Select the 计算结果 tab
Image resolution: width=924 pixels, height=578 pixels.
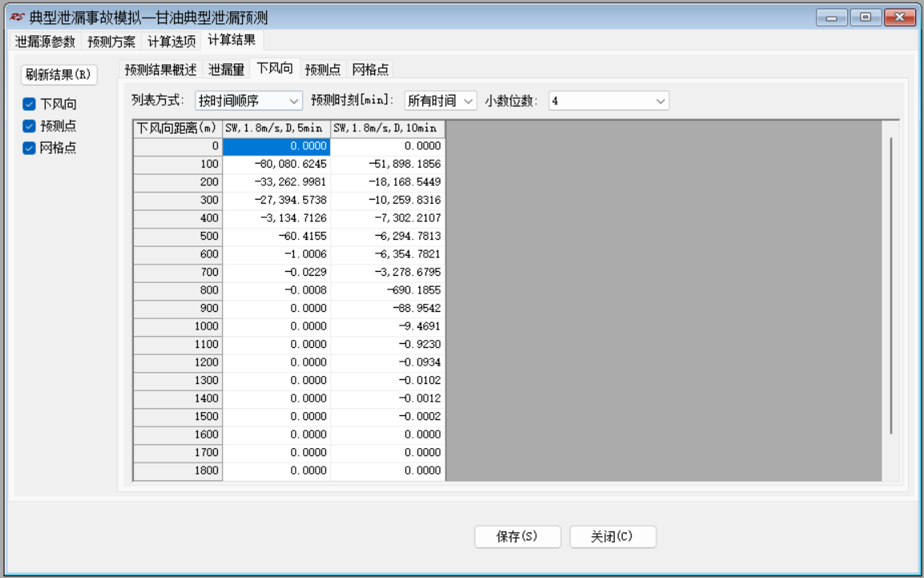[232, 40]
